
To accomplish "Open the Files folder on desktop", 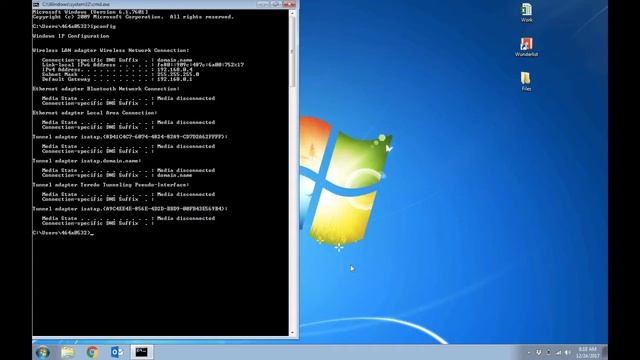I will coord(526,81).
